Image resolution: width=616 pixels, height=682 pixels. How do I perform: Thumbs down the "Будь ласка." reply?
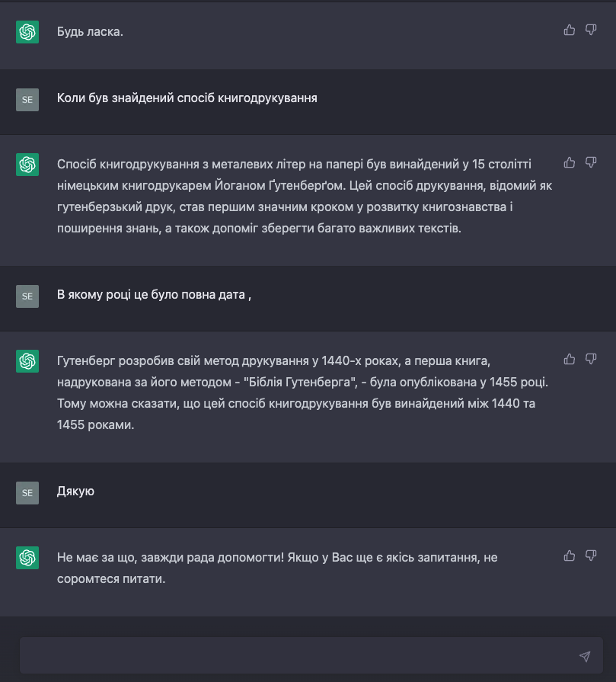591,30
